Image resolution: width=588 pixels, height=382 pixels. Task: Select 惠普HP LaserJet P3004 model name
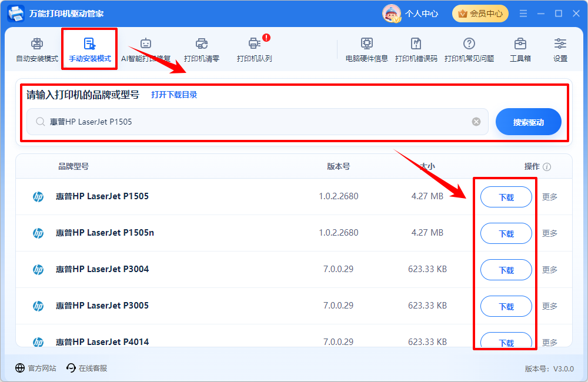click(x=102, y=269)
